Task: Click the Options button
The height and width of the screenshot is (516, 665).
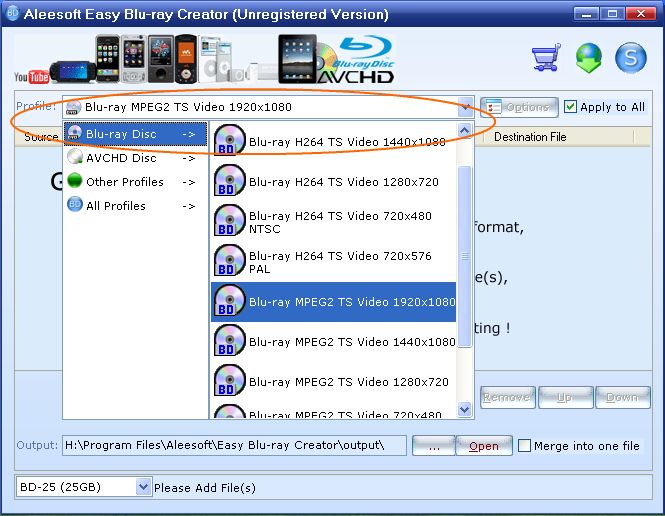Action: (519, 107)
